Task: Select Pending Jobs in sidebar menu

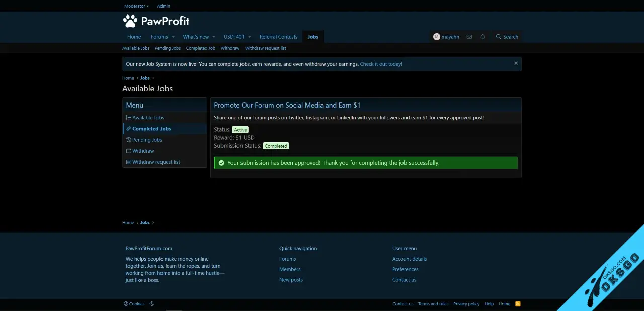Action: (147, 140)
